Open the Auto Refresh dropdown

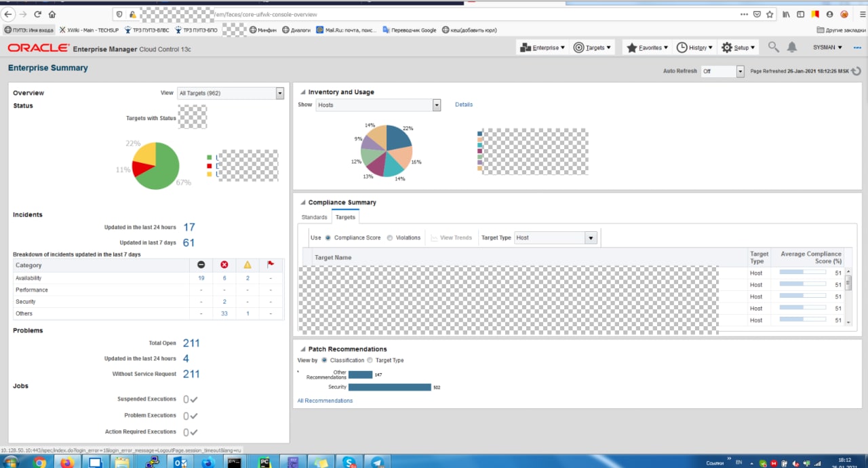(740, 71)
